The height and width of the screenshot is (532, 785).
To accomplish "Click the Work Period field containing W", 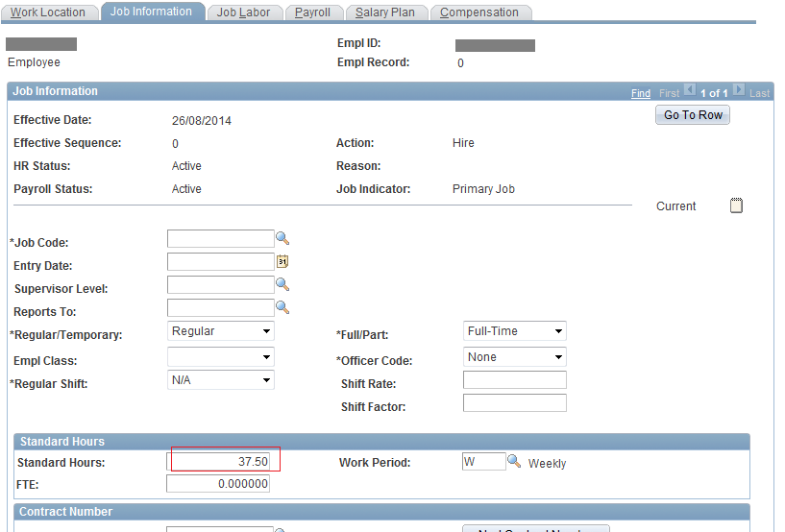I will [x=484, y=462].
